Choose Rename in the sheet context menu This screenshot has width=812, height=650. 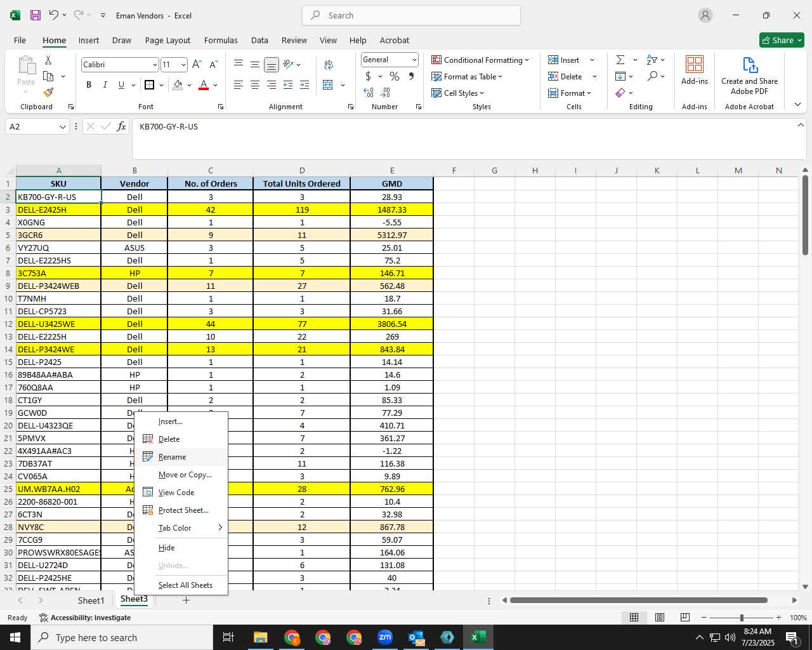coord(181,457)
